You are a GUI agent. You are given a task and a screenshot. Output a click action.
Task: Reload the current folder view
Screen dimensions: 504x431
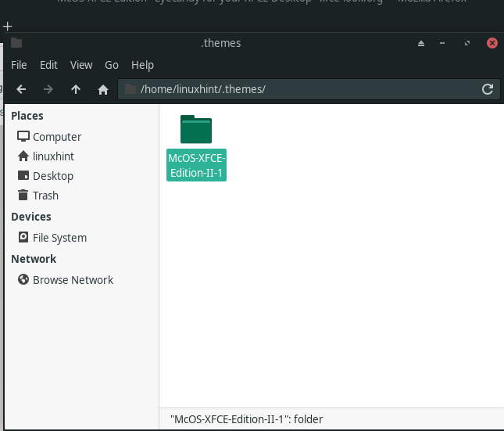488,89
